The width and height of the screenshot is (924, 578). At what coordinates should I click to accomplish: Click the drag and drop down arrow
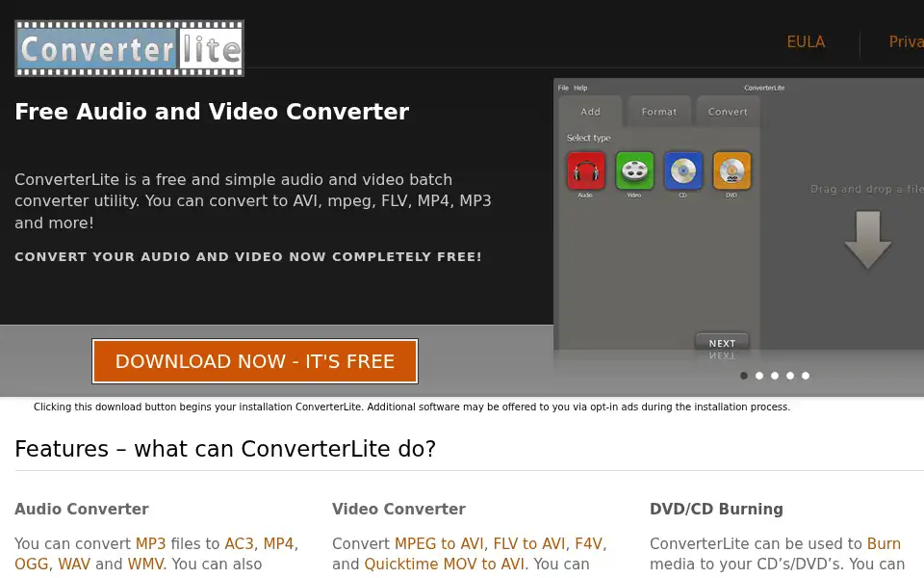[867, 240]
